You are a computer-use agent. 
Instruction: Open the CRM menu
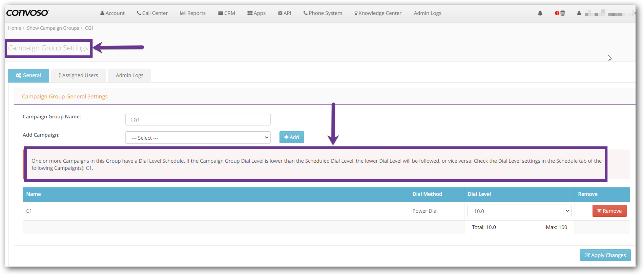pos(226,13)
